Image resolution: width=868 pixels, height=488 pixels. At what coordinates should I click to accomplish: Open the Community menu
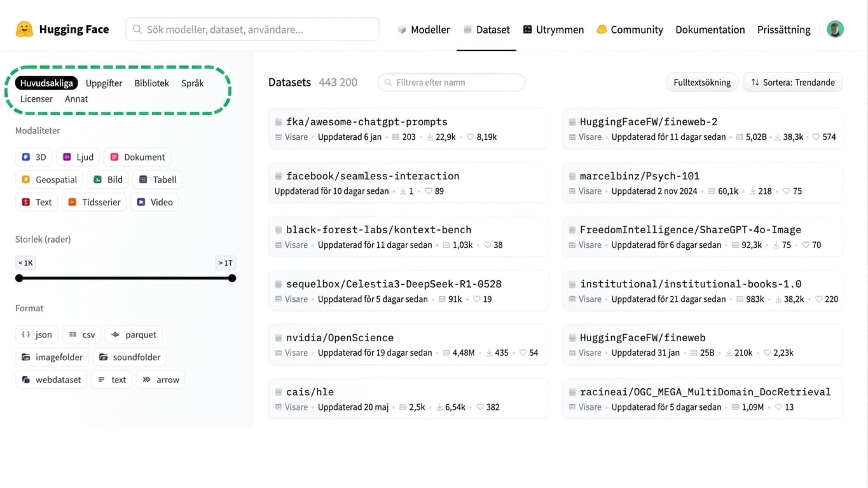point(630,29)
